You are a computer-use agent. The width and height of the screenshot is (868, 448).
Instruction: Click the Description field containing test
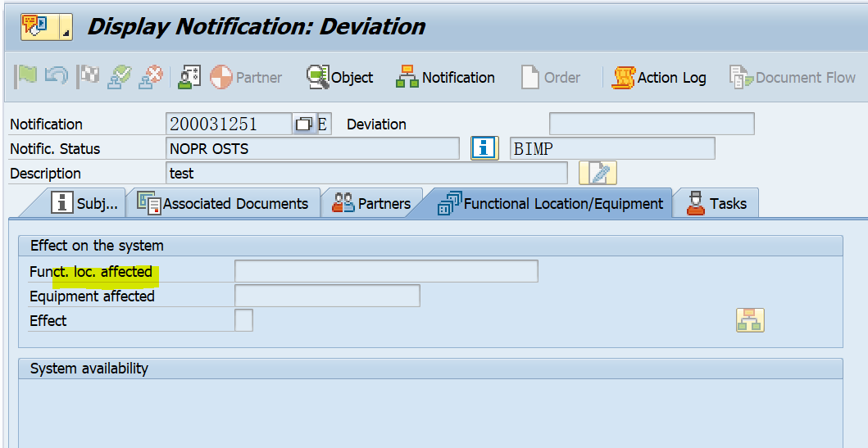pos(366,173)
